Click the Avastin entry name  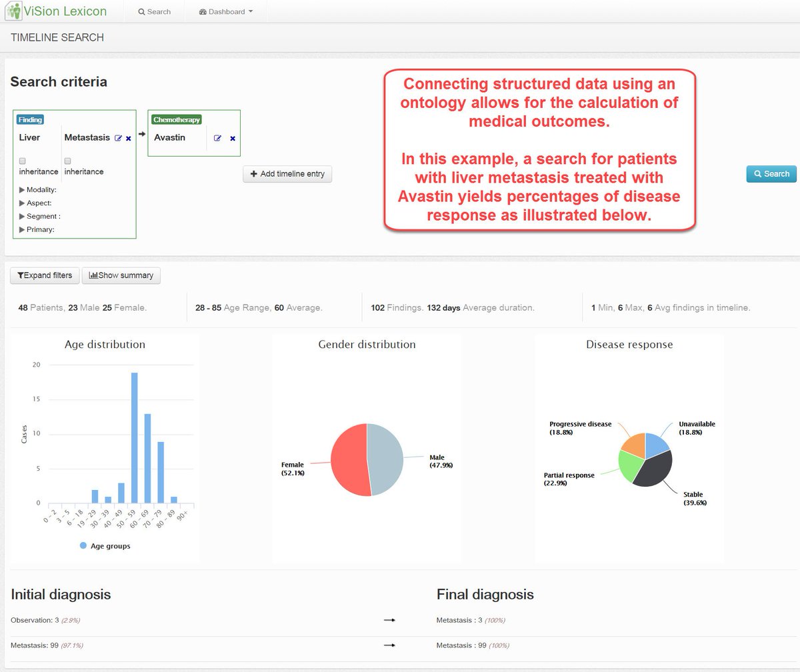click(x=169, y=137)
